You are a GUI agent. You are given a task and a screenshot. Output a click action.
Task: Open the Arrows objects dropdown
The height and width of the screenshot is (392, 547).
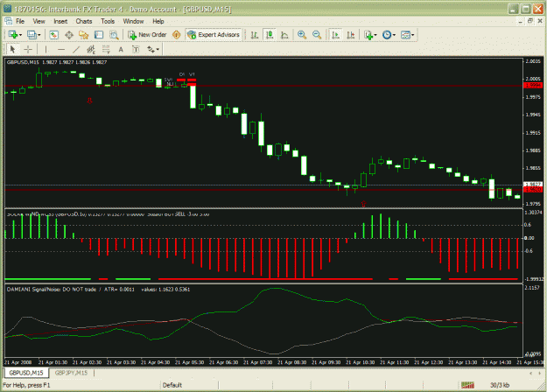[153, 50]
